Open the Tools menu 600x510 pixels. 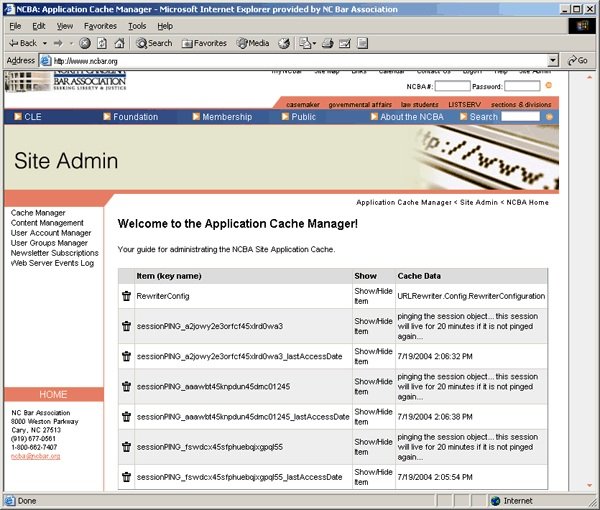[137, 26]
